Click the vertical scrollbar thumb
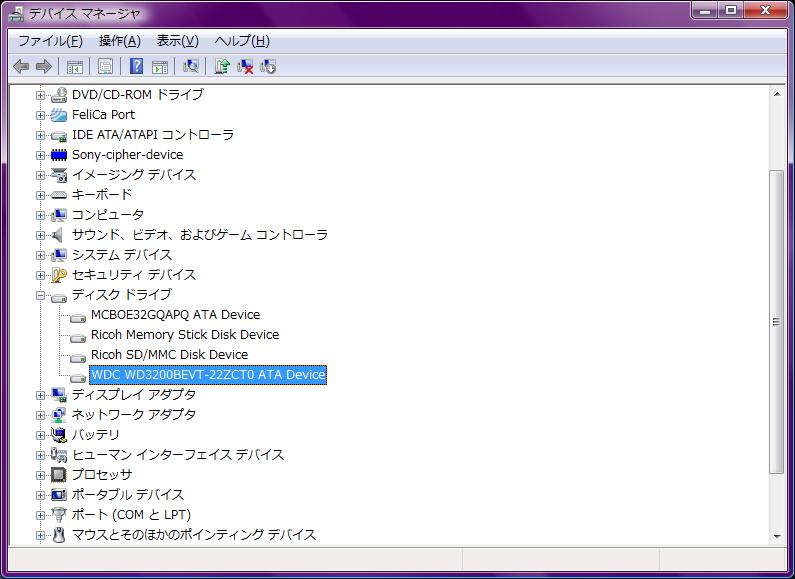 click(777, 322)
